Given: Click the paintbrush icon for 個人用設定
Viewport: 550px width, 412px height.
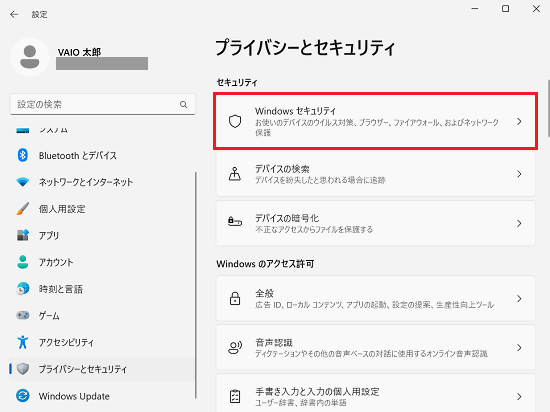Looking at the screenshot, I should click(23, 209).
